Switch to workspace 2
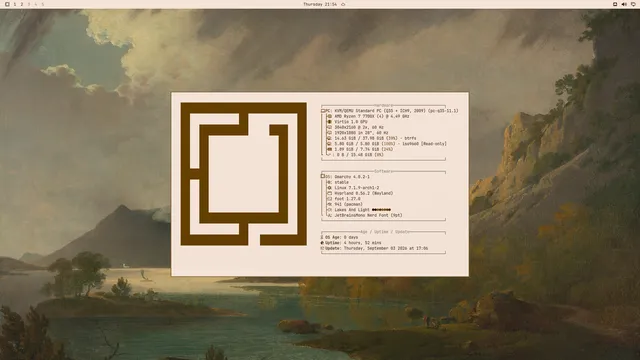Viewport: 640px width, 360px height. (x=22, y=4)
